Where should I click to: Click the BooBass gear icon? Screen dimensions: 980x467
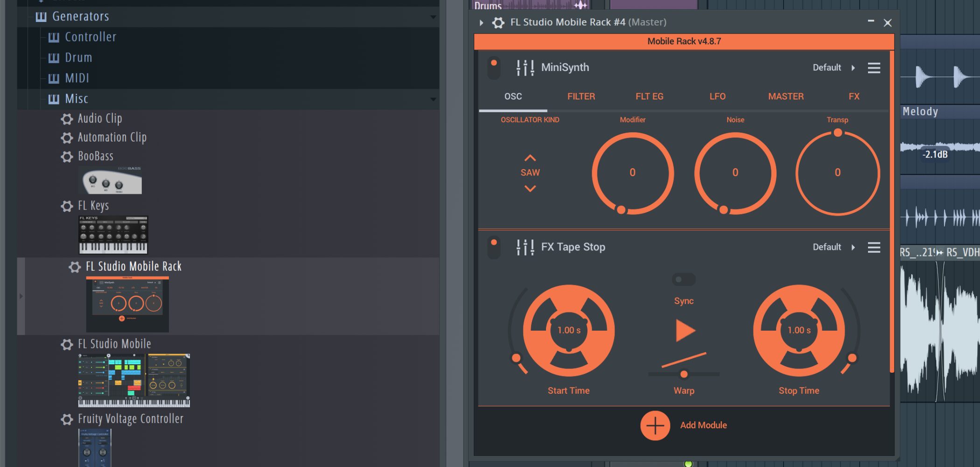pyautogui.click(x=67, y=156)
